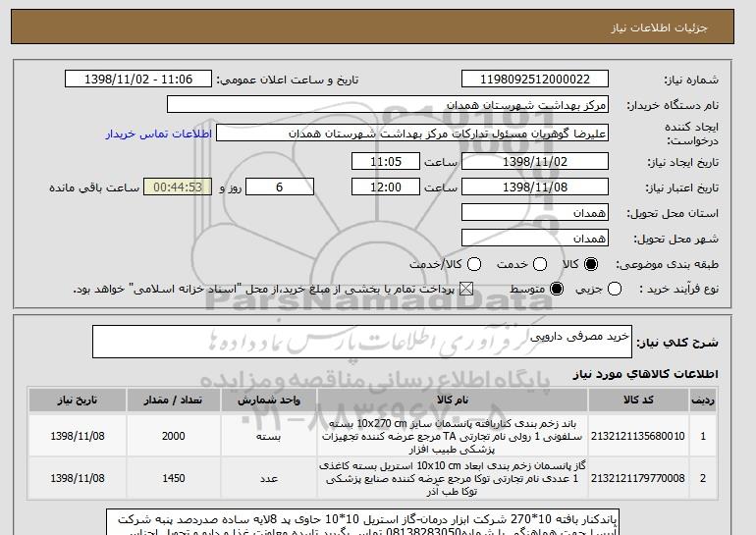756x535 pixels.
Task: Click the gauze product name in row 2
Action: click(453, 479)
